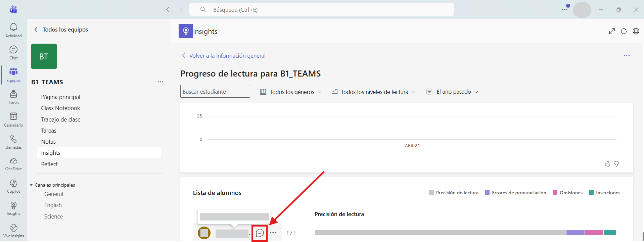Click the Insights lightbulb tab icon
This screenshot has height=242, width=644.
[x=186, y=31]
